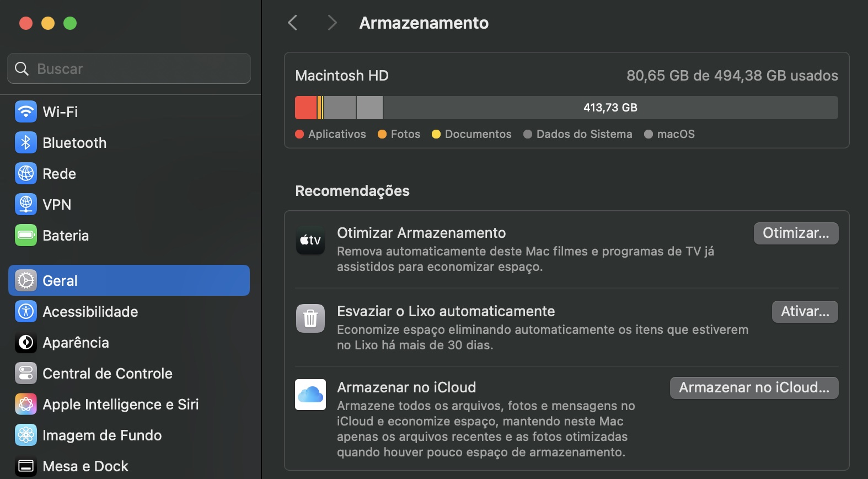Open Apple Intelligence e Siri label

(x=120, y=404)
